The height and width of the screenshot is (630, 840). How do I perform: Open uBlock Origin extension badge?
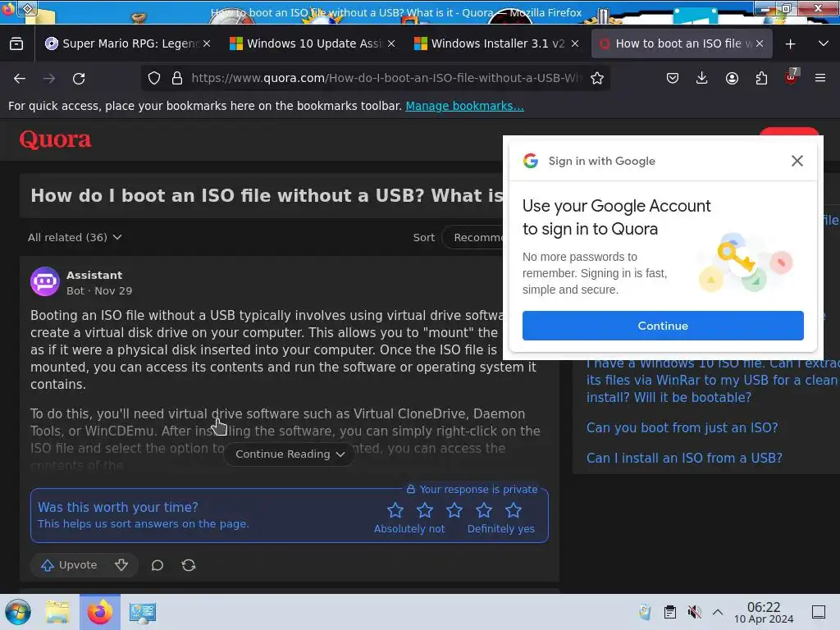792,76
